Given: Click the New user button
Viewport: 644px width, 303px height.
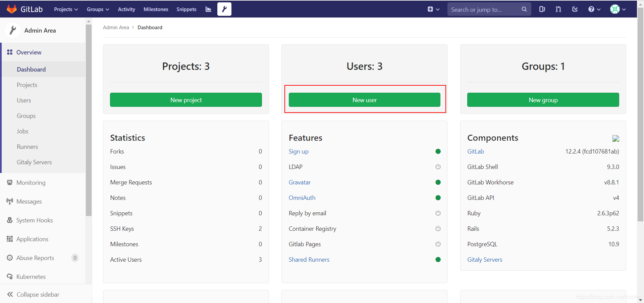Looking at the screenshot, I should pyautogui.click(x=365, y=100).
